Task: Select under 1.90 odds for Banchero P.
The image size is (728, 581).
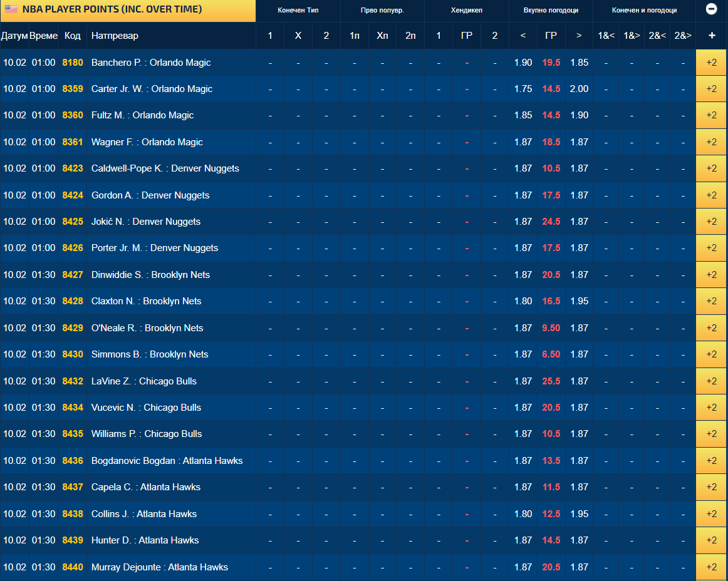Action: click(523, 62)
